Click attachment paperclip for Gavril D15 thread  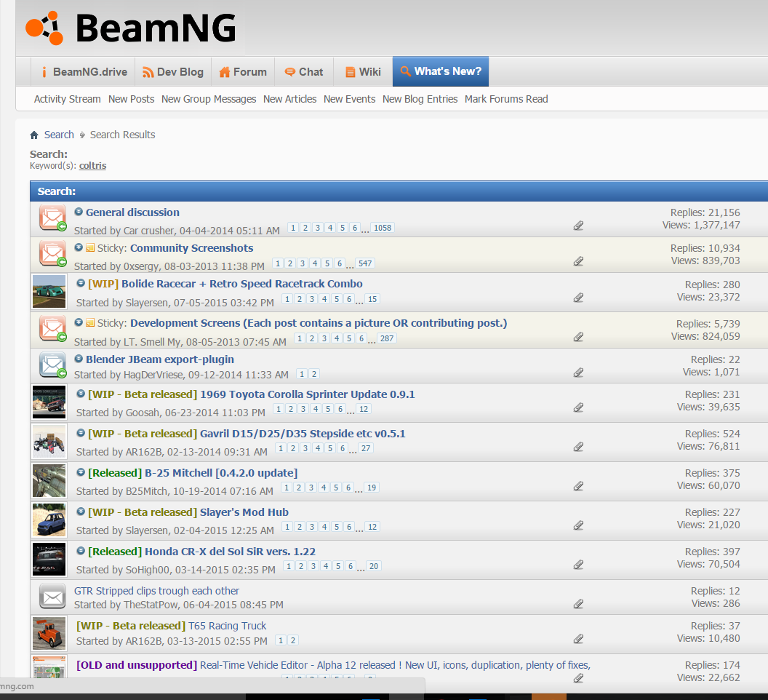(x=578, y=447)
